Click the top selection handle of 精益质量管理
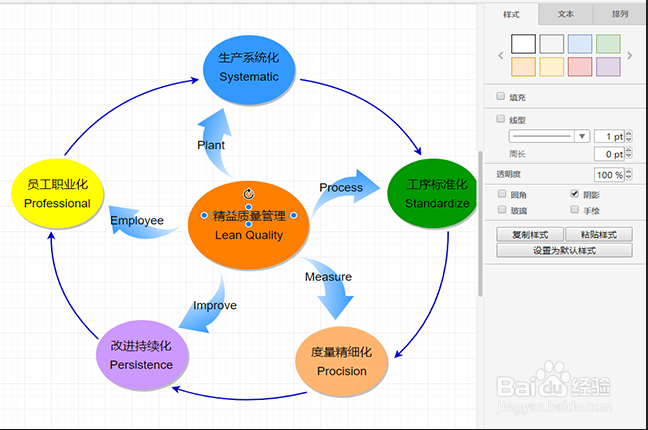The image size is (648, 430). tap(249, 207)
